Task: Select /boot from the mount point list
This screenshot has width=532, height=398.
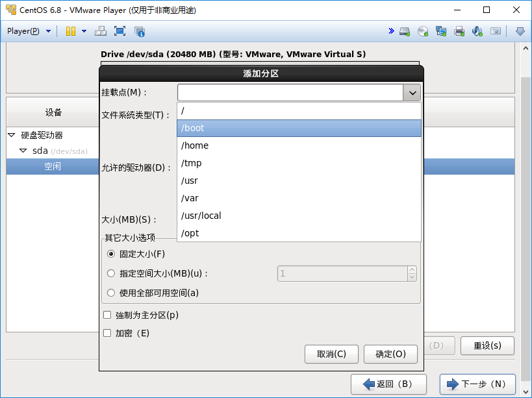Action: click(299, 128)
